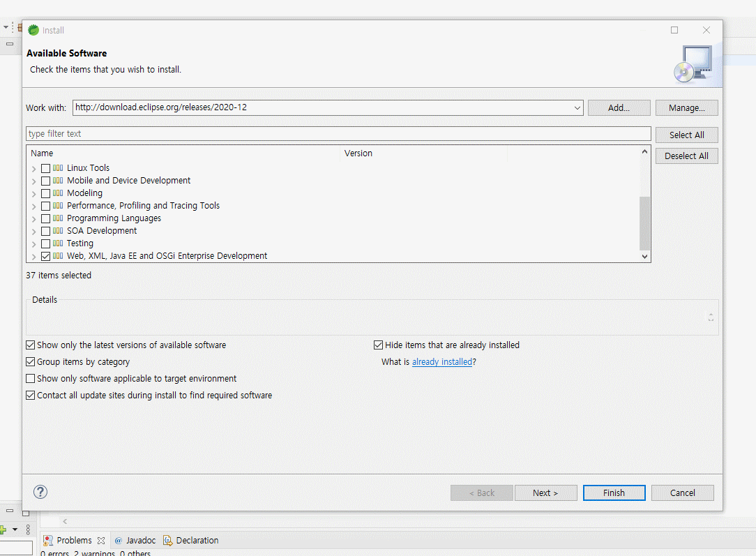Click the type filter text field
The image size is (756, 556).
tap(338, 133)
